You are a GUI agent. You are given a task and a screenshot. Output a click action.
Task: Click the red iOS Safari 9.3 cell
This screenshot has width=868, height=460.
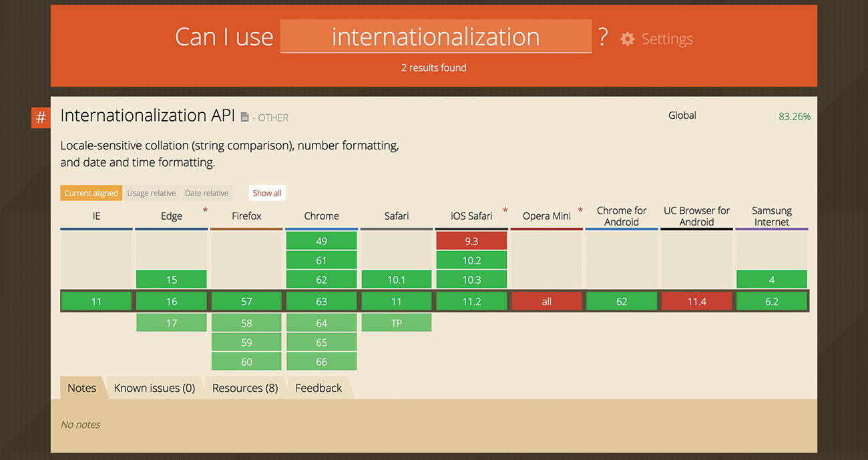471,240
